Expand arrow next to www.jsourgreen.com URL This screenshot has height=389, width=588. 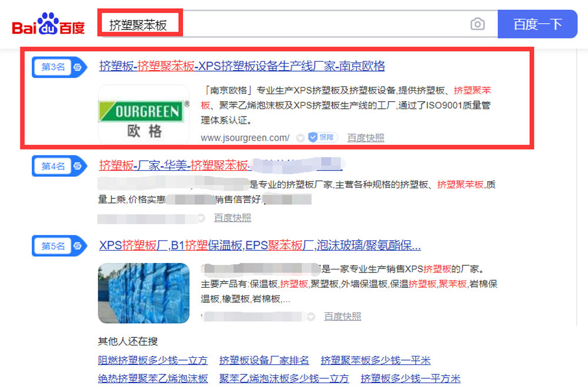(300, 138)
